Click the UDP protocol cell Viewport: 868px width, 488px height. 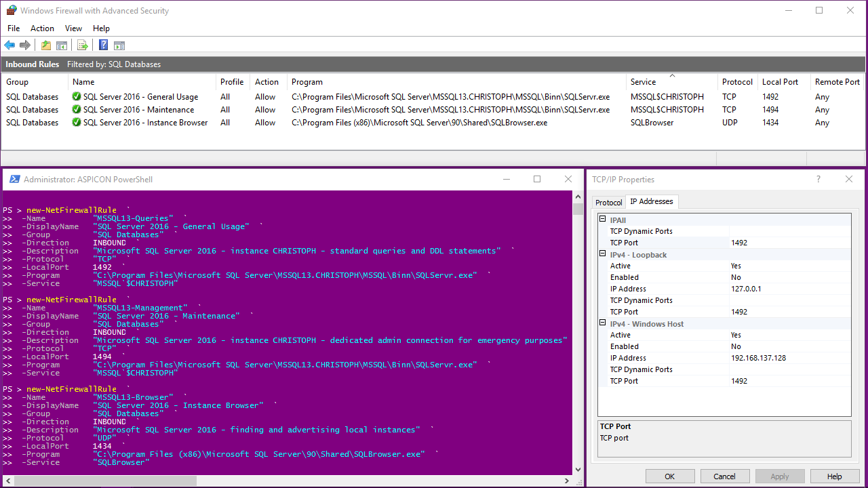[730, 123]
